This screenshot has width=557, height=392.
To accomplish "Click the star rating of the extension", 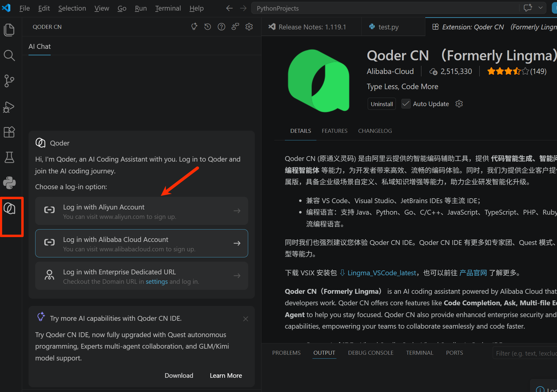I will (x=508, y=71).
